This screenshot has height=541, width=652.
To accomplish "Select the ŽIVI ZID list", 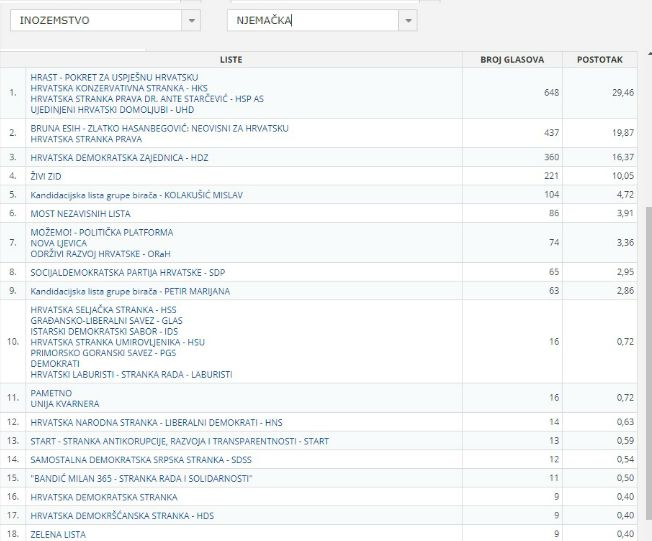I will [x=46, y=176].
